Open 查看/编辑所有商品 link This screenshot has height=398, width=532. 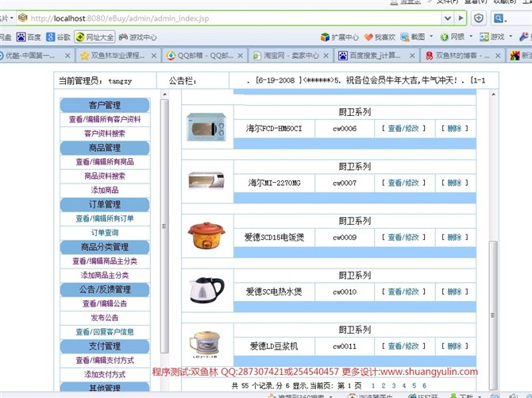105,161
